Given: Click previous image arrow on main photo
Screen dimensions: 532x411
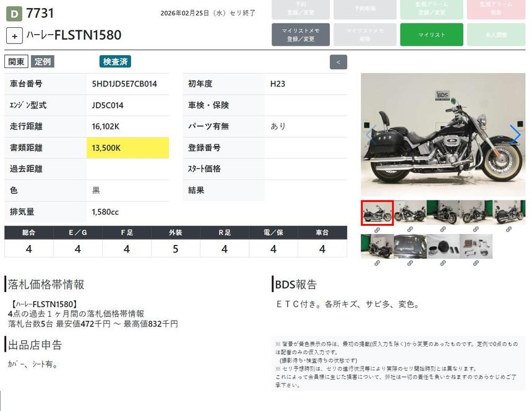Looking at the screenshot, I should click(371, 134).
